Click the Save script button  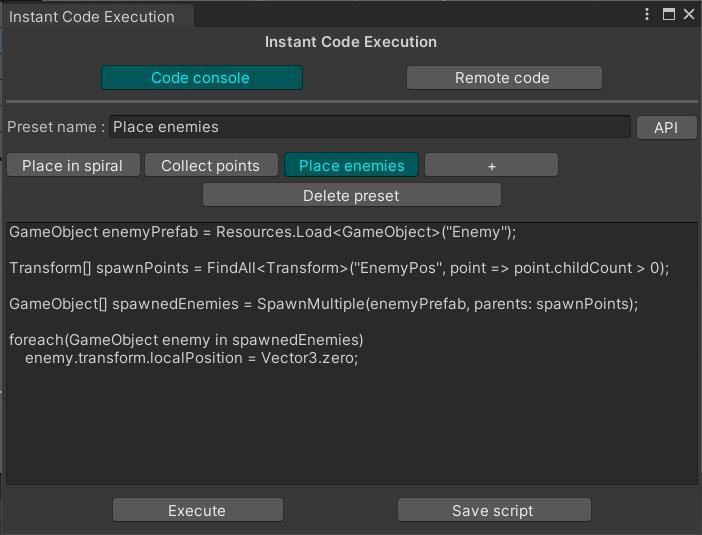click(494, 510)
